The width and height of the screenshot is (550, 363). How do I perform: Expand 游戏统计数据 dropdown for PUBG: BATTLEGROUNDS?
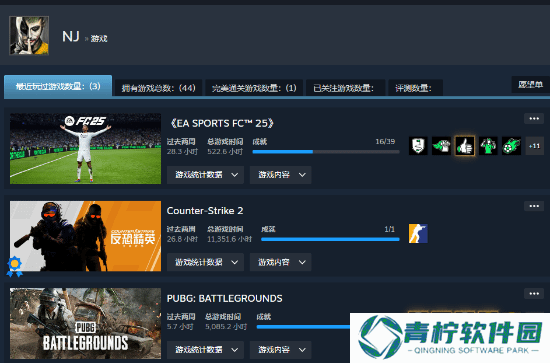tap(205, 350)
